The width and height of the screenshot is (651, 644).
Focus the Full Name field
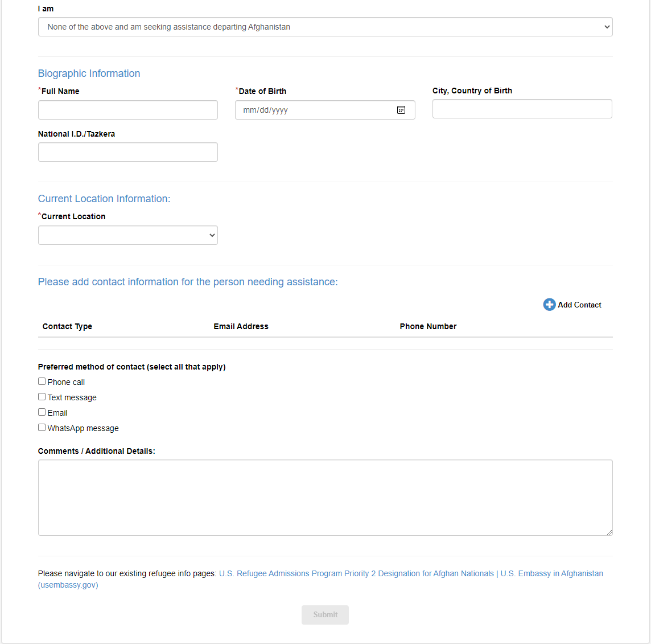pos(127,110)
